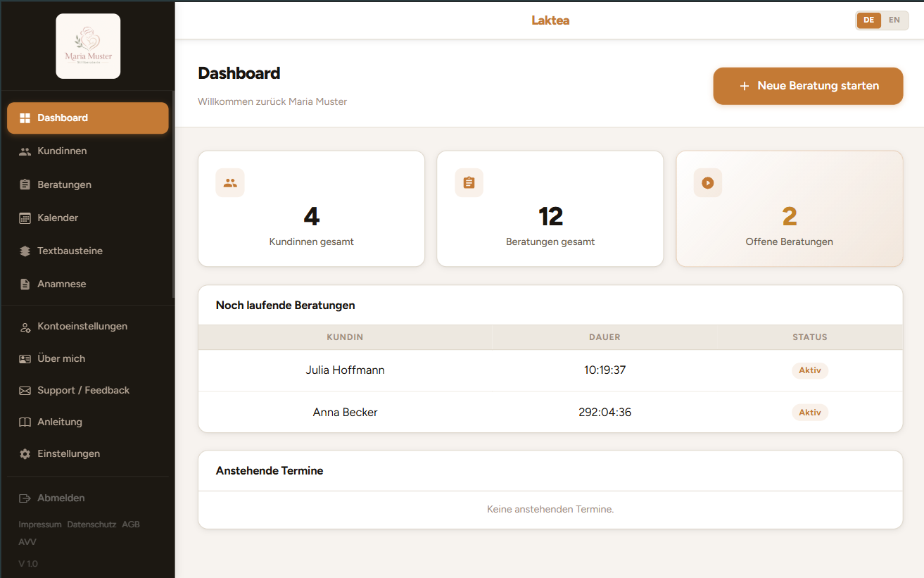Click the KUNDIN column header
The width and height of the screenshot is (924, 578).
click(345, 337)
